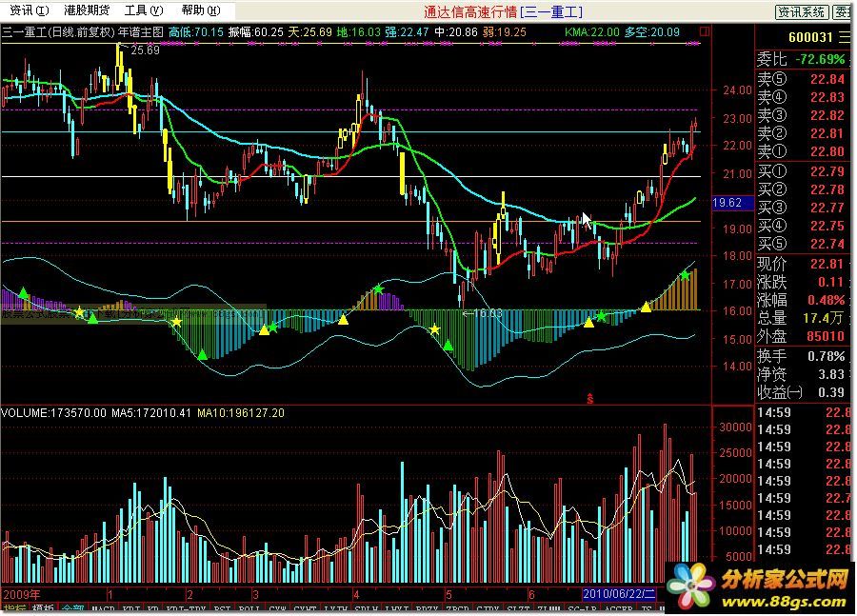Select the 买⑤ bid row at 22.74

pos(802,244)
